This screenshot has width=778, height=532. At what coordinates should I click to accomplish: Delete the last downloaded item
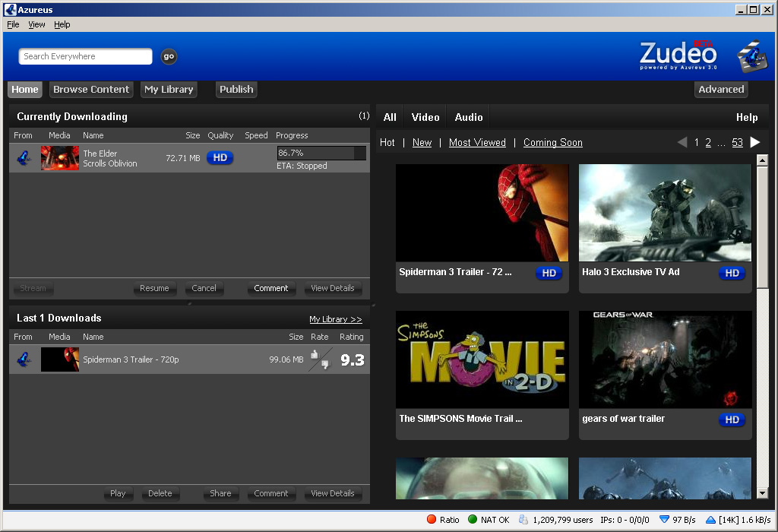160,493
